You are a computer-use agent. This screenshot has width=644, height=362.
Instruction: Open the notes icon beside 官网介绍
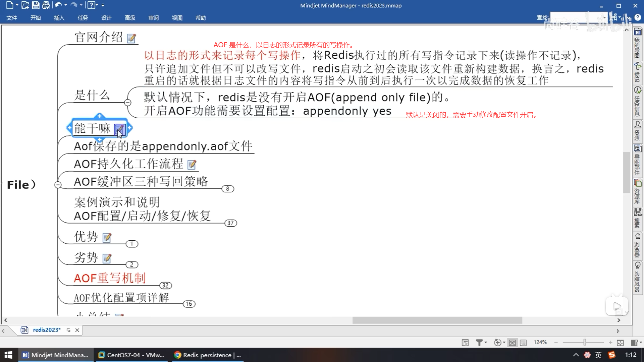tap(131, 38)
